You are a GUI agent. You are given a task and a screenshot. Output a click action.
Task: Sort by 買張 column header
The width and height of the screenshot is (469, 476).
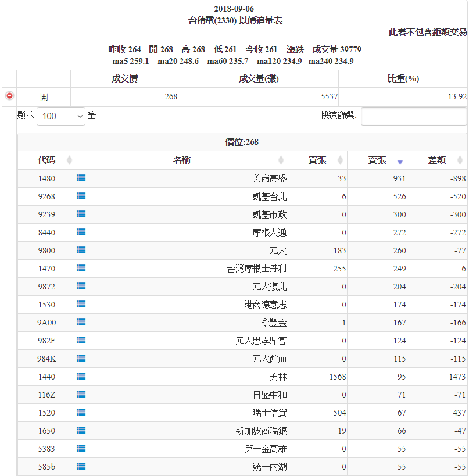317,160
